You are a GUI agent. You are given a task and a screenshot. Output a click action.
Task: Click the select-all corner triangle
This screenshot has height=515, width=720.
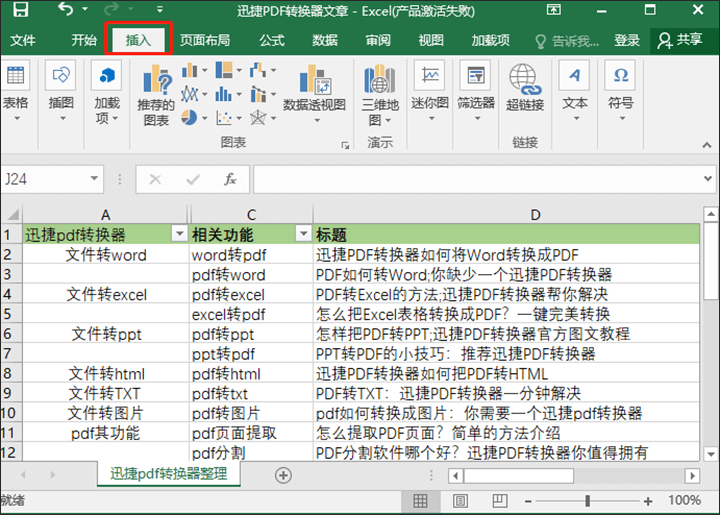12,214
